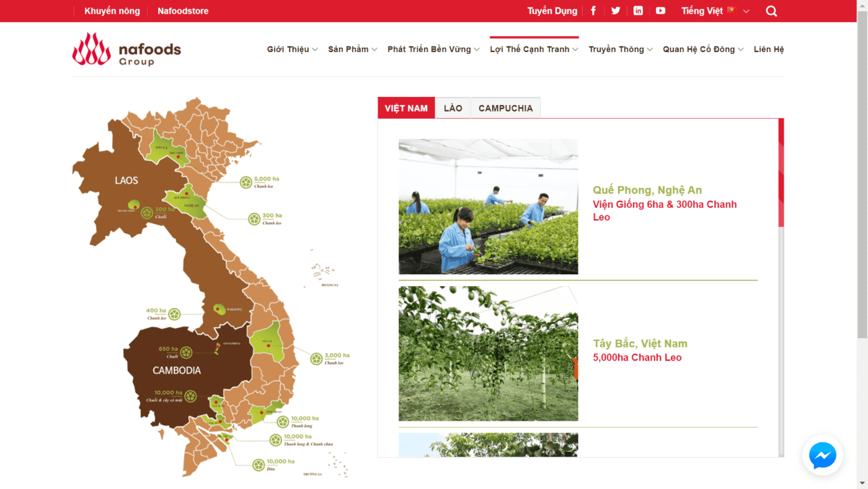Open the Nafoods Facebook page icon
The image size is (868, 489).
point(593,11)
